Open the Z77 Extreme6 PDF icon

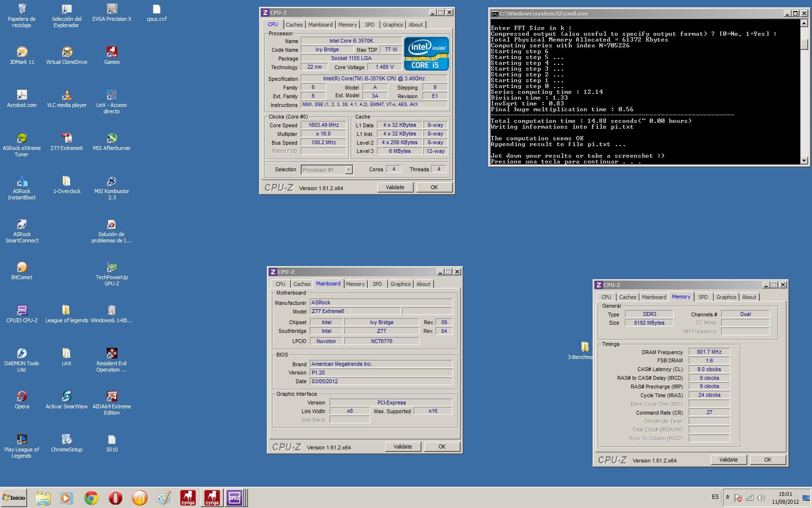[x=67, y=142]
